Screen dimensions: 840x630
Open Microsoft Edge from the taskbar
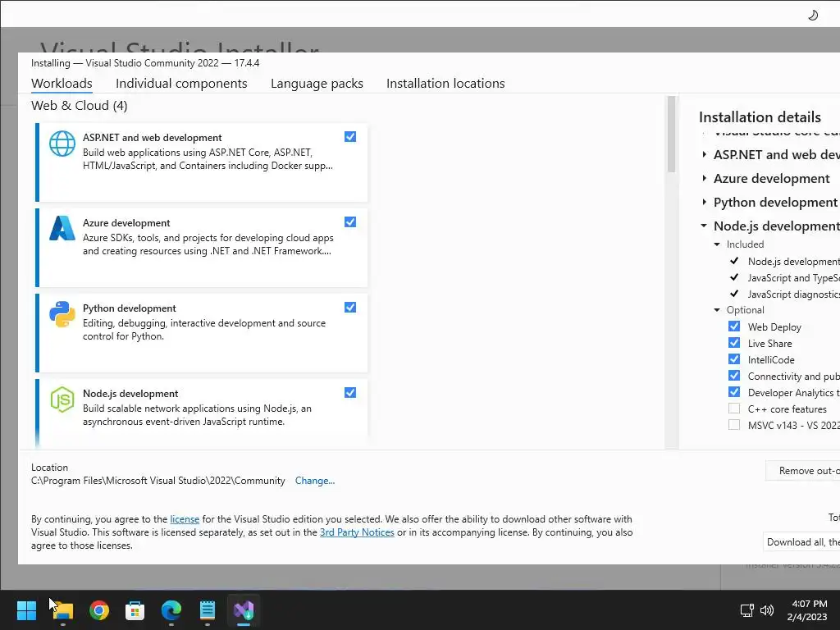tap(171, 609)
